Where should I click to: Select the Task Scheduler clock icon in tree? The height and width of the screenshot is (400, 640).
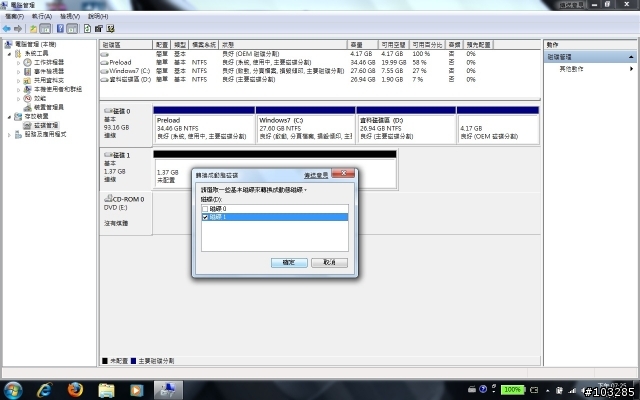(x=27, y=62)
